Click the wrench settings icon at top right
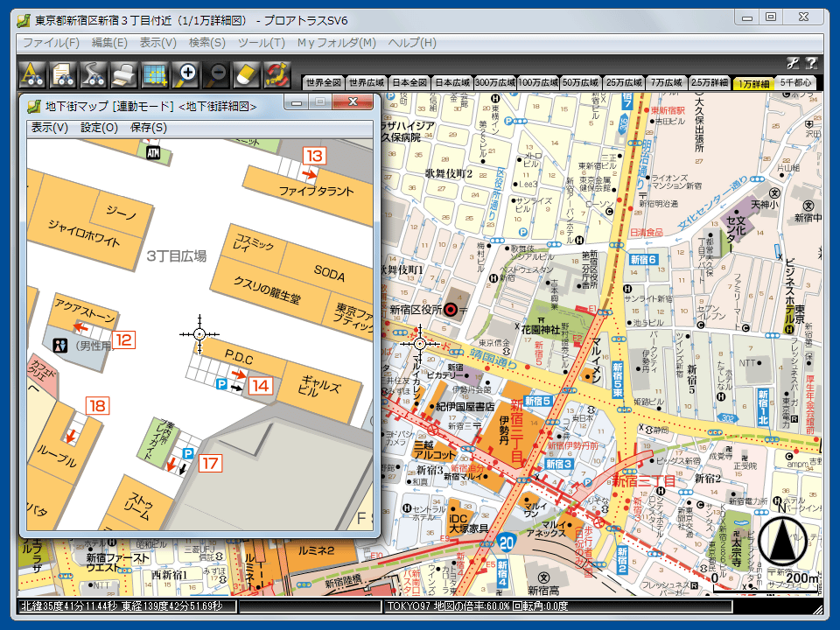This screenshot has width=840, height=630. coord(793,63)
